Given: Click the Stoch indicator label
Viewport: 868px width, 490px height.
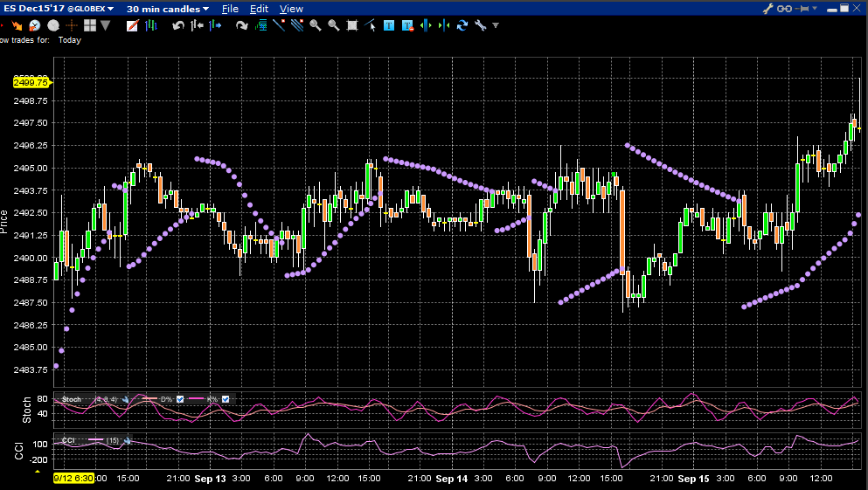Looking at the screenshot, I should (x=72, y=399).
